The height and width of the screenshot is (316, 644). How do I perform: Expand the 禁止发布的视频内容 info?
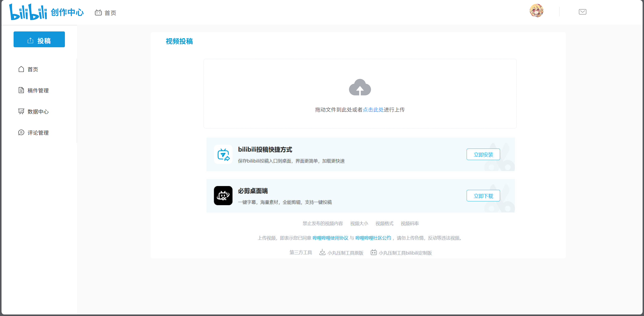pyautogui.click(x=323, y=223)
